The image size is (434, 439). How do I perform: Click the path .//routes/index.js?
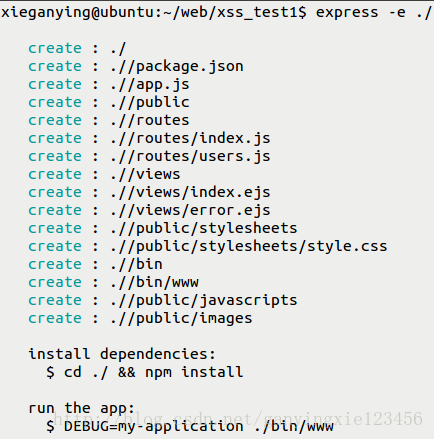[x=190, y=138]
